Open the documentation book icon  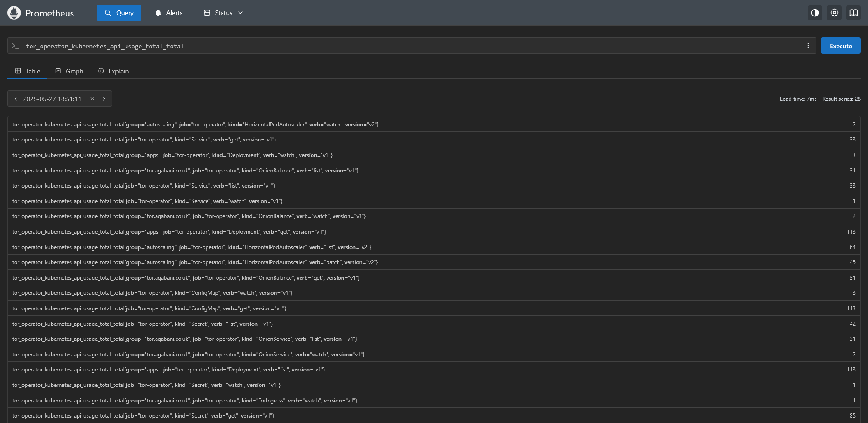853,13
